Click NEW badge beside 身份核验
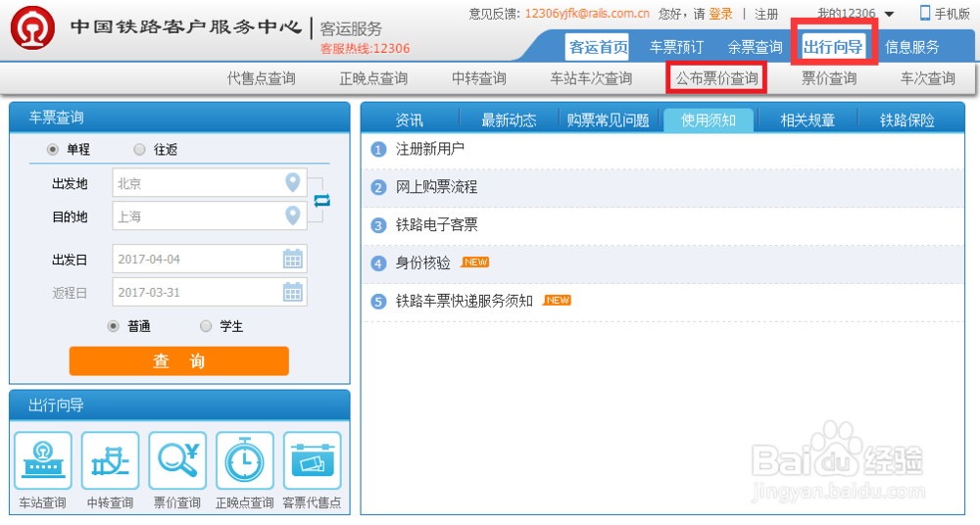Image resolution: width=980 pixels, height=525 pixels. coord(475,262)
